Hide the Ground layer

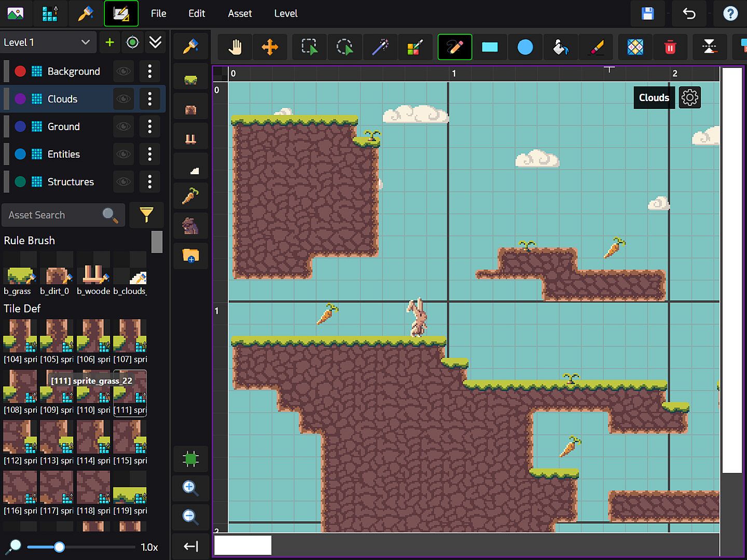coord(123,127)
